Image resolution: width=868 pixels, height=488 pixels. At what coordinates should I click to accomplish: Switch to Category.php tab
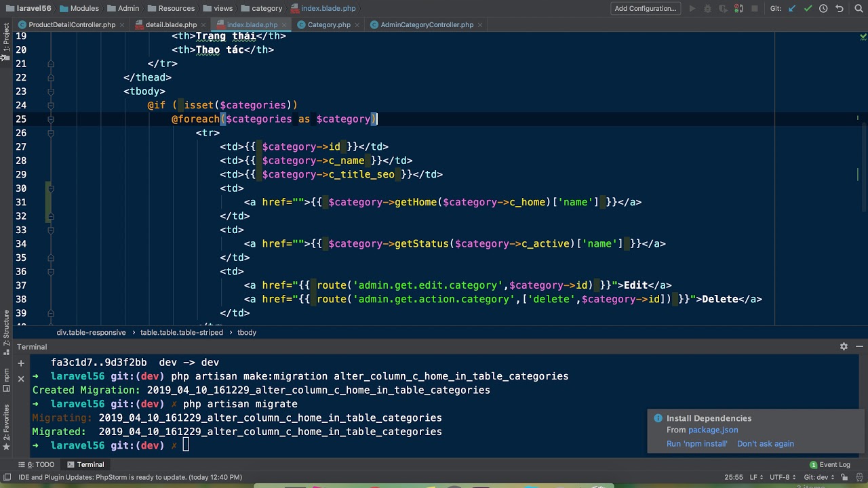(x=328, y=25)
